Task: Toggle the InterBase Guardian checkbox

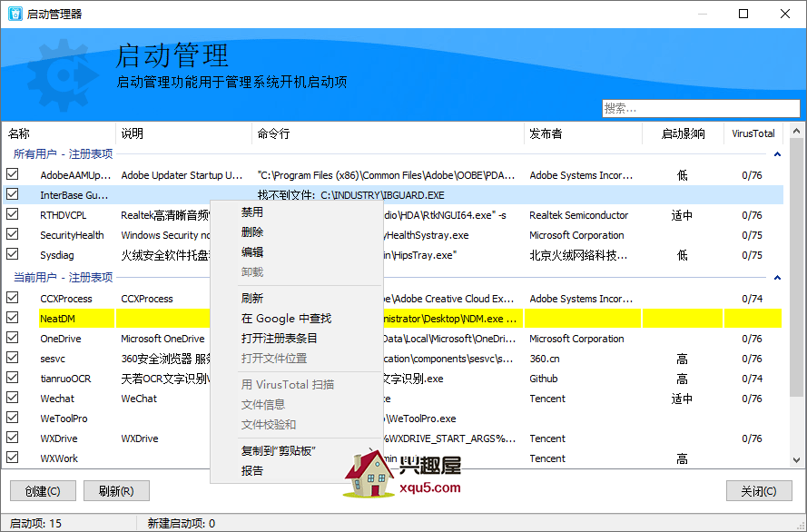Action: [x=13, y=194]
